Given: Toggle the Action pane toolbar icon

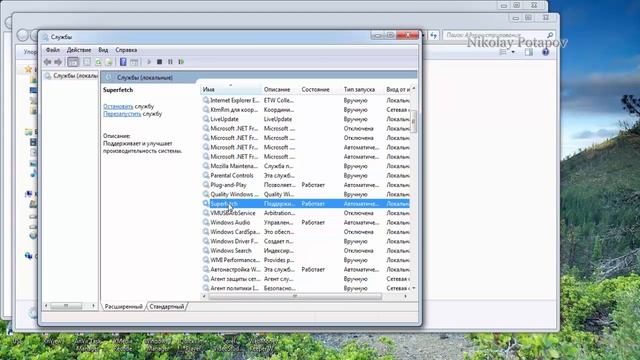Looking at the screenshot, I should [134, 62].
